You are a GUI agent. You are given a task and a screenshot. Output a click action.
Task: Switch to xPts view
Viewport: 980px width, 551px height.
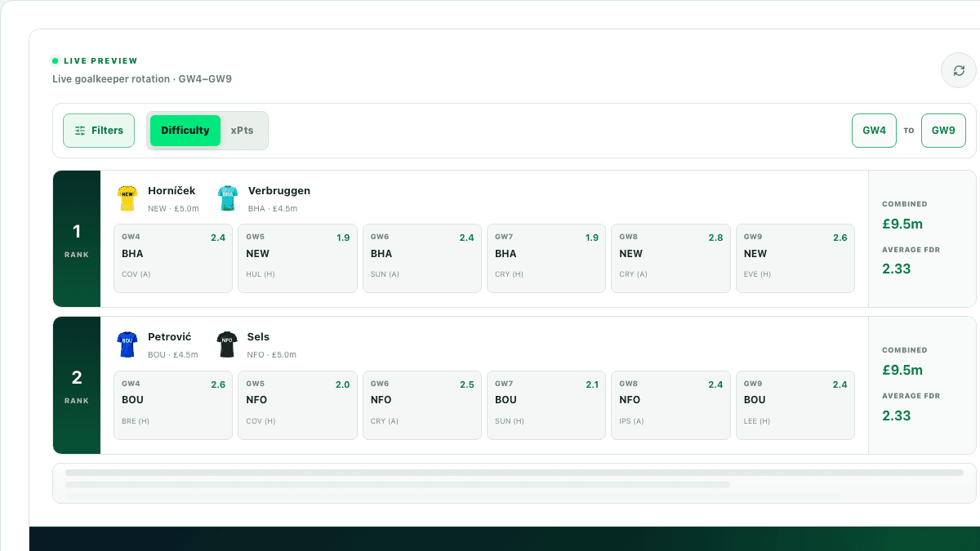[x=243, y=131]
